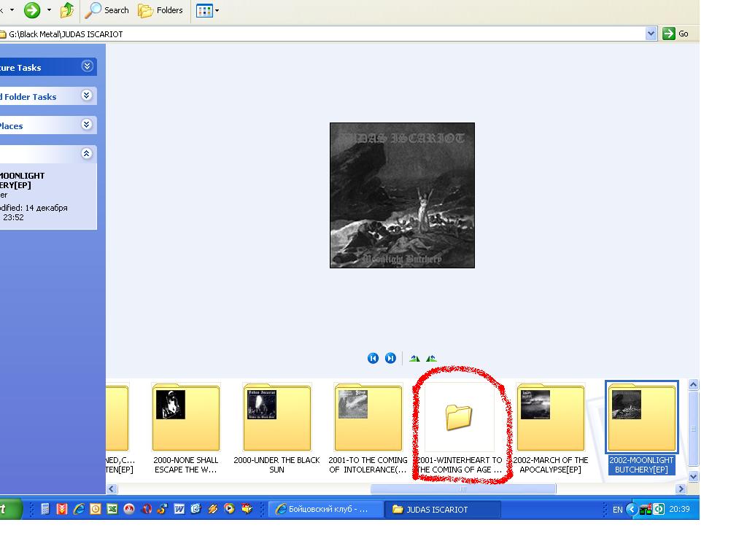Click the horizontal filmstrip scrollbar thumb
Image resolution: width=747 pixels, height=560 pixels.
pos(463,489)
